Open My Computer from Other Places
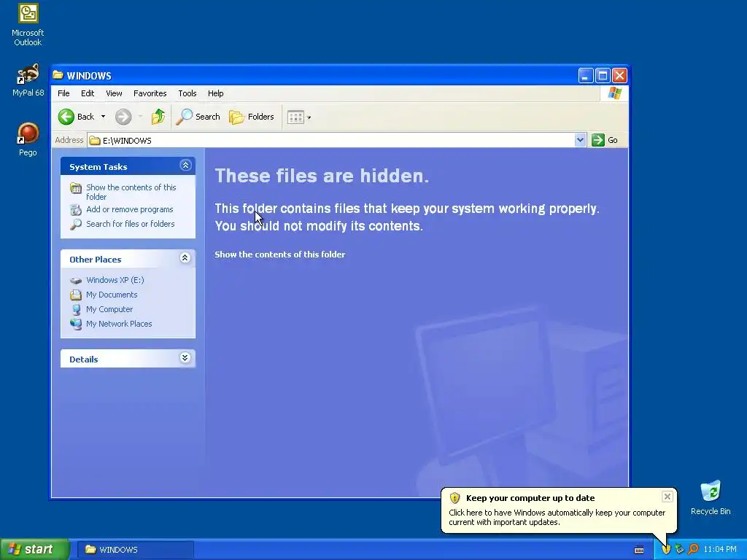 pyautogui.click(x=109, y=309)
